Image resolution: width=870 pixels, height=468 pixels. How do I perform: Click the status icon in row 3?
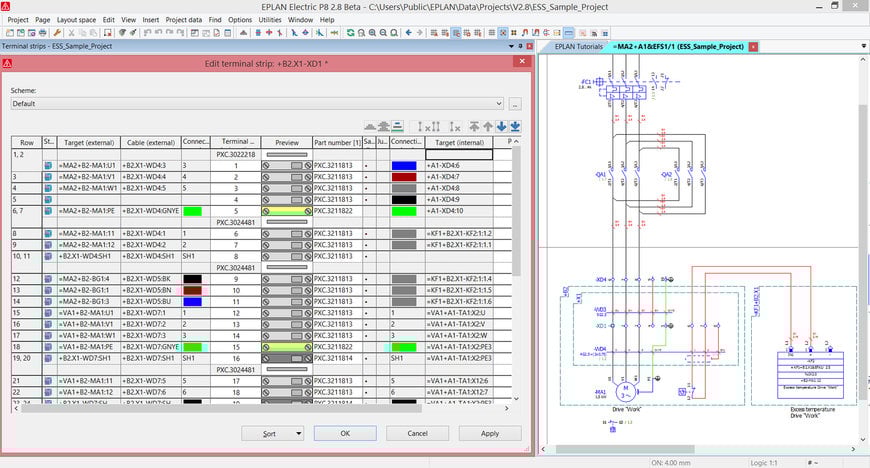click(x=48, y=176)
